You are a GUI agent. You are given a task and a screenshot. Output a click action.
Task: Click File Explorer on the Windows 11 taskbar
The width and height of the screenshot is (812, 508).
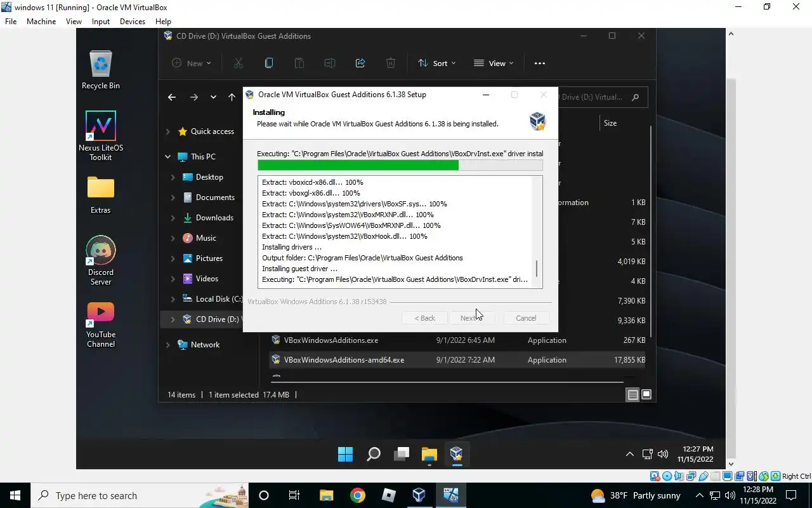pyautogui.click(x=429, y=454)
